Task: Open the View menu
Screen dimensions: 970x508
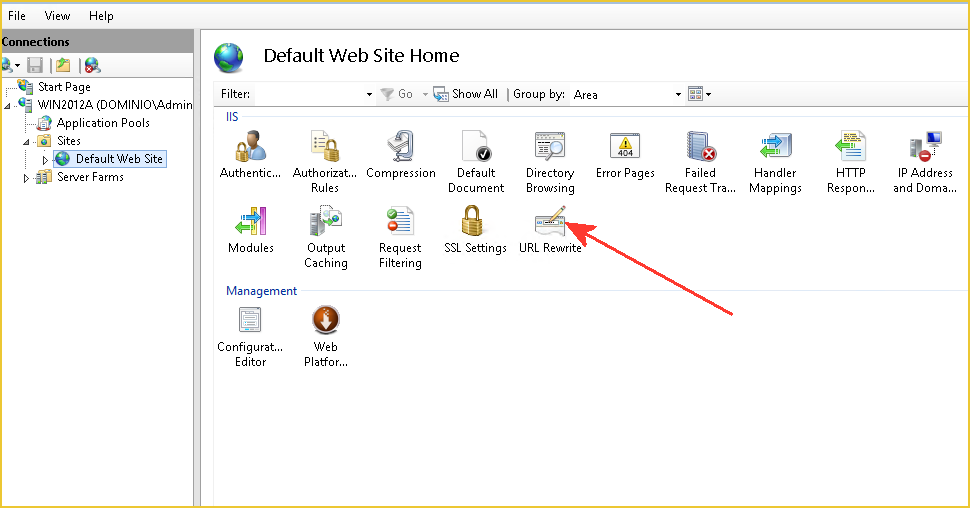Action: tap(57, 15)
